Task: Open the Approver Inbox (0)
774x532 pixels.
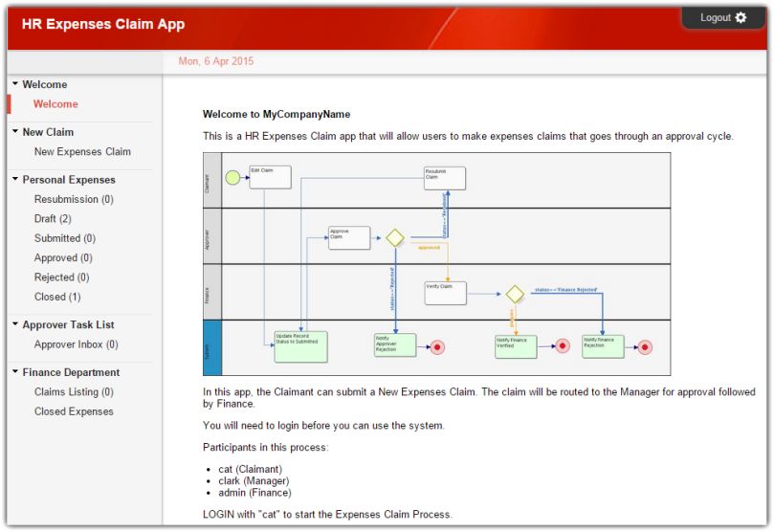Action: coord(77,344)
